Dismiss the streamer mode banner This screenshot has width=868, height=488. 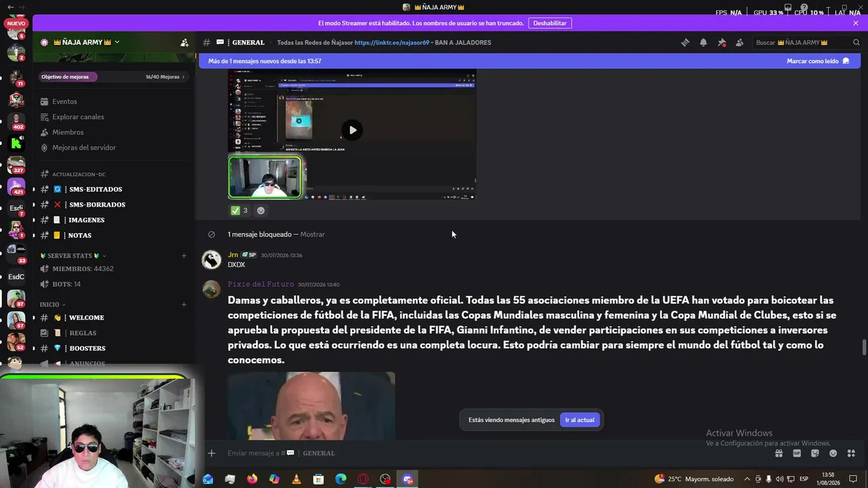(856, 23)
